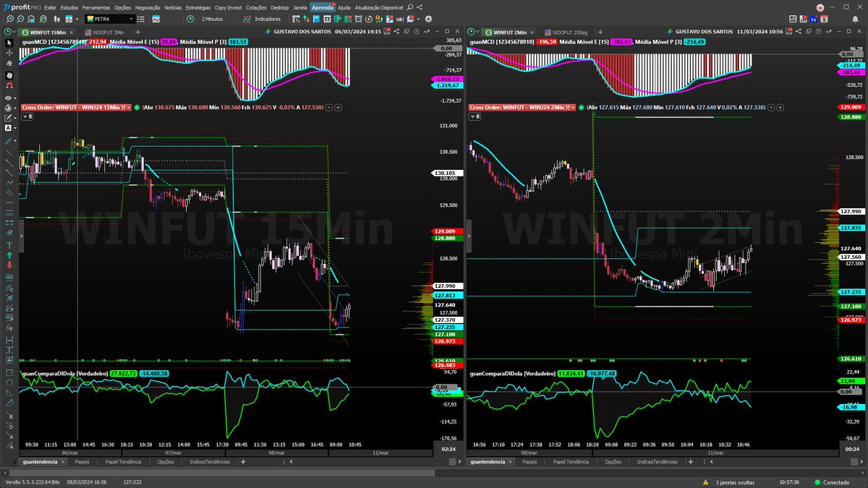Click the alarm clock icon on toolbar
This screenshot has height=488, width=868.
[x=358, y=19]
